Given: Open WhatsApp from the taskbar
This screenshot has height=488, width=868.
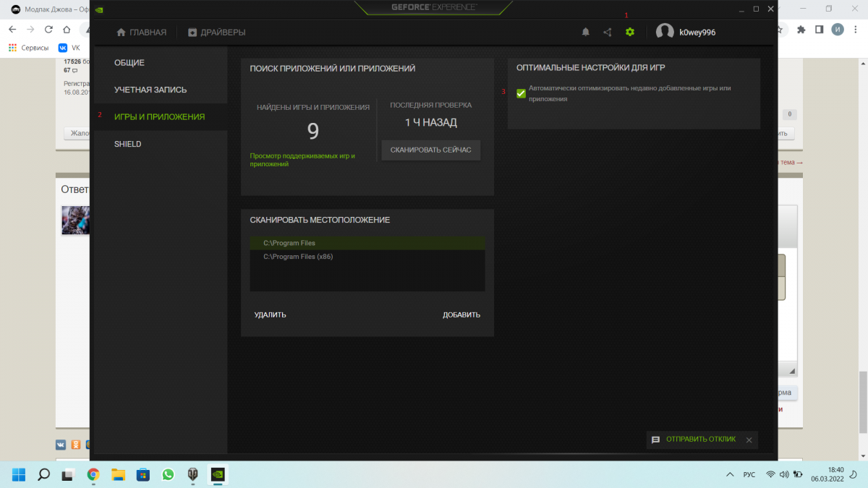Looking at the screenshot, I should tap(168, 474).
